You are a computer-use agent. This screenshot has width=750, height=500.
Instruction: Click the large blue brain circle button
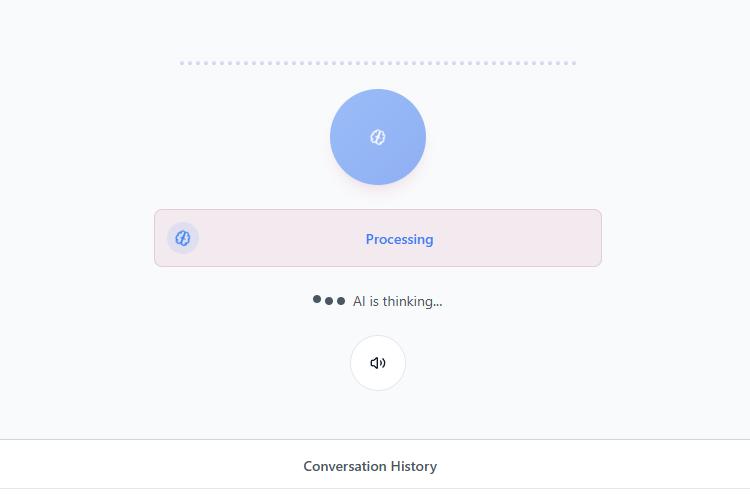(378, 137)
